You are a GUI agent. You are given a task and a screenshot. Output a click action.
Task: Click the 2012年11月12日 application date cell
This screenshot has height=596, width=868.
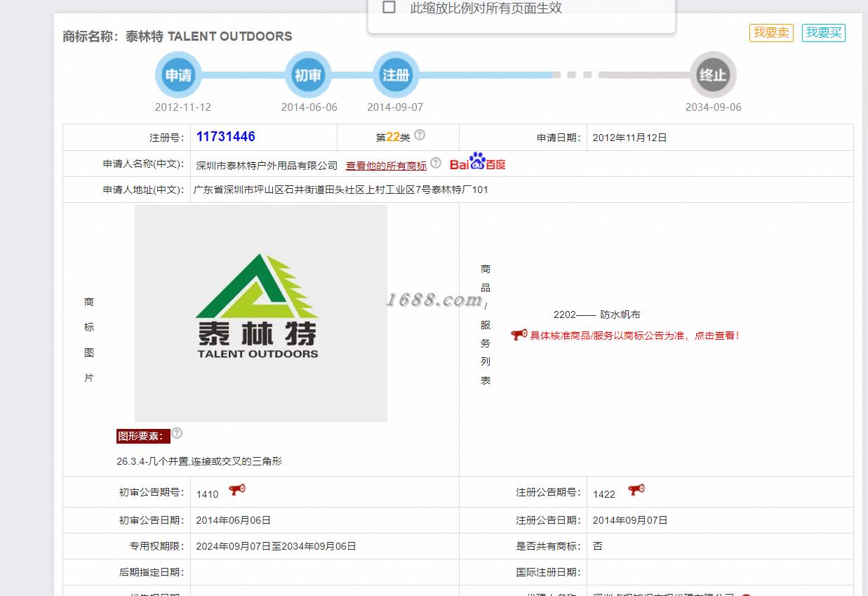coord(629,138)
